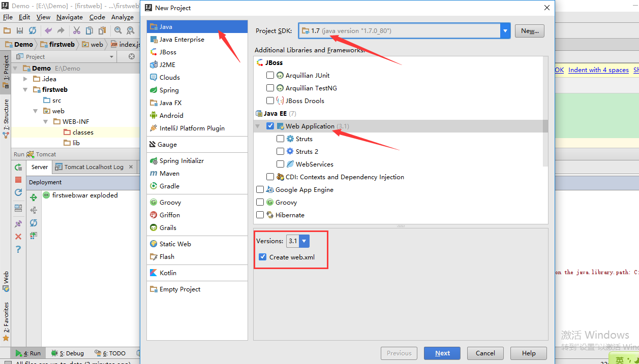
Task: Open the 6: TODO tool window
Action: coord(110,353)
